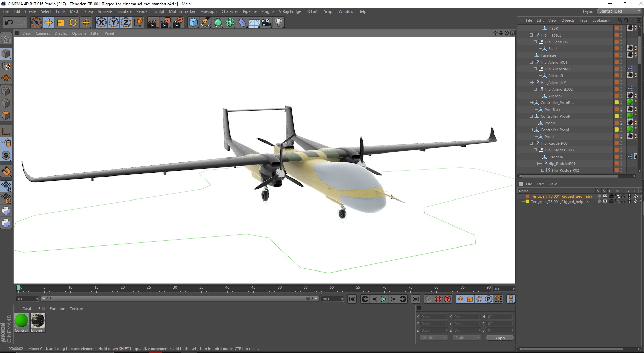Click the Coordinate System icon
Viewport: 644px width, 353px height.
point(138,23)
